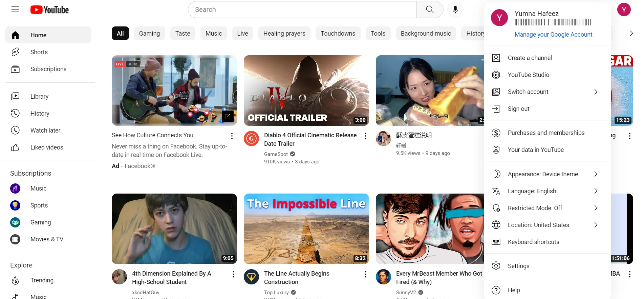The width and height of the screenshot is (644, 299).
Task: Select the Live filter chip
Action: tap(242, 33)
